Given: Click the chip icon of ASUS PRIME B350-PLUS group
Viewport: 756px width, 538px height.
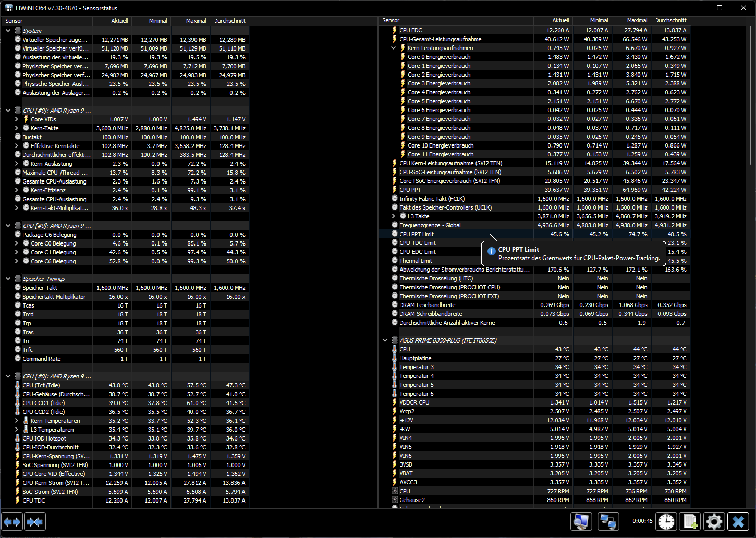Looking at the screenshot, I should coord(395,340).
